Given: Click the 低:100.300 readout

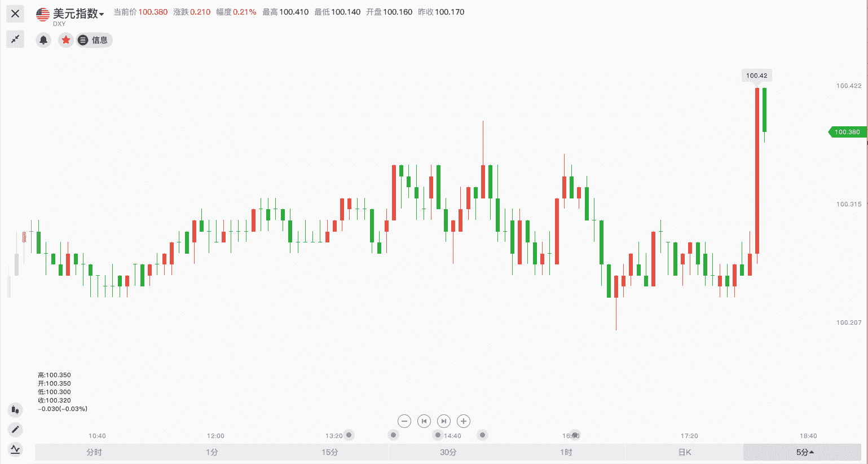Looking at the screenshot, I should 54,392.
